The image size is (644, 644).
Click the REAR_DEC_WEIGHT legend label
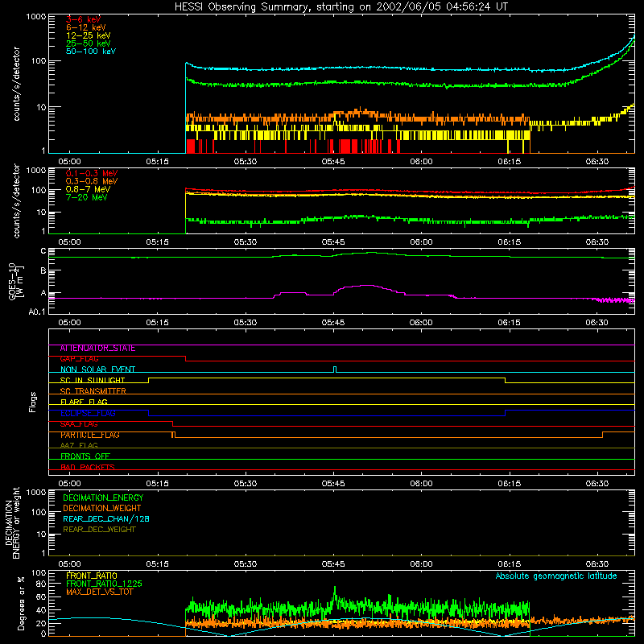pos(99,530)
